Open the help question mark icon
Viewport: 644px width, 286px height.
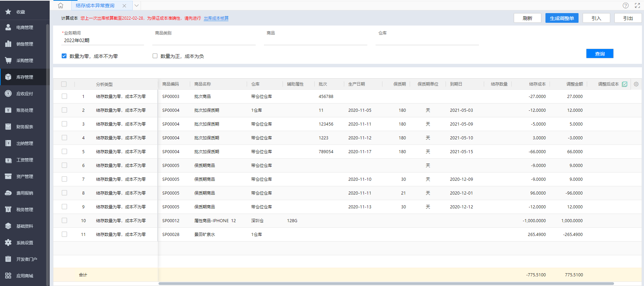point(626,6)
